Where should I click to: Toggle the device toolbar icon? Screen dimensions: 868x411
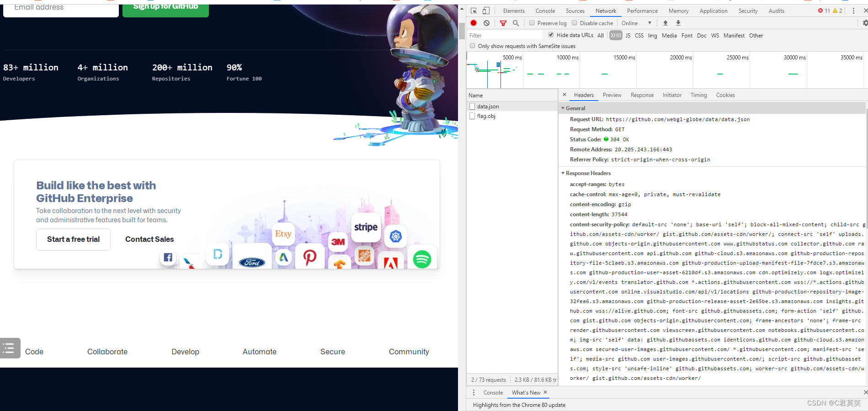(x=486, y=11)
